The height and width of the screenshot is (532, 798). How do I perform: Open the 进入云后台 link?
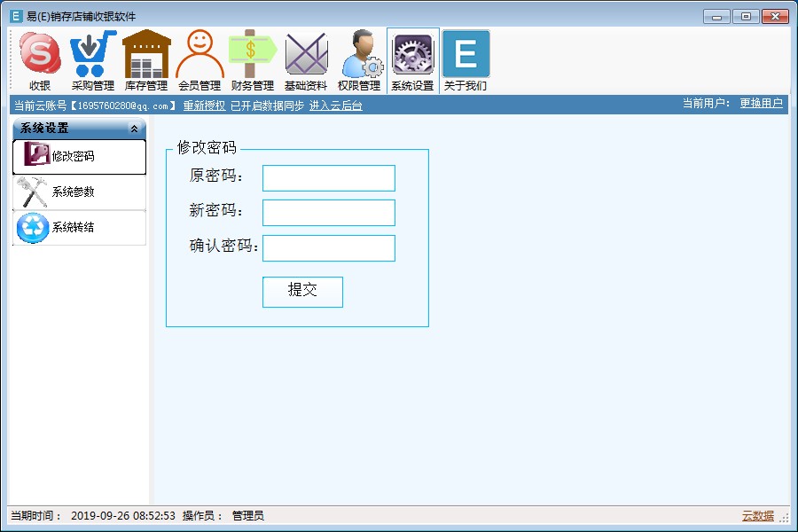(x=336, y=106)
